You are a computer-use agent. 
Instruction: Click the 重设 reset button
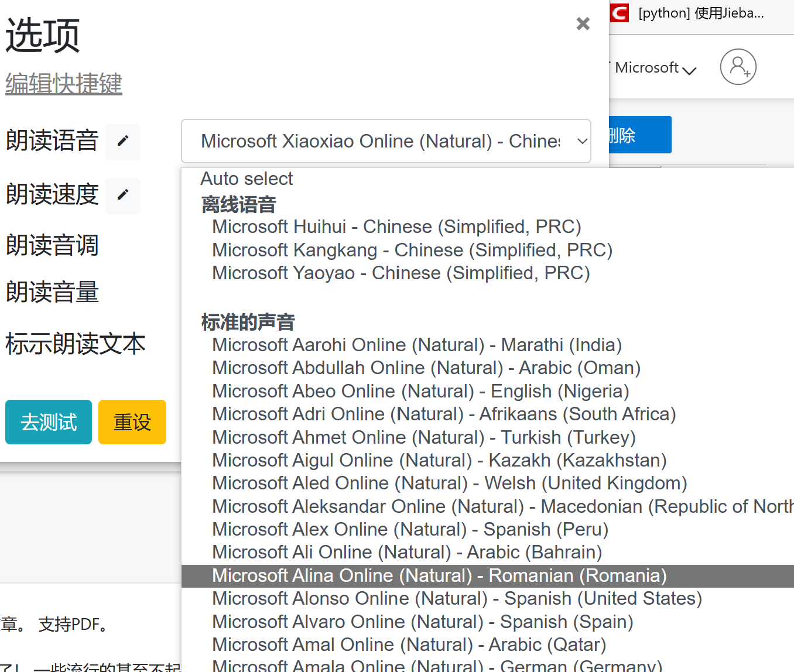132,422
